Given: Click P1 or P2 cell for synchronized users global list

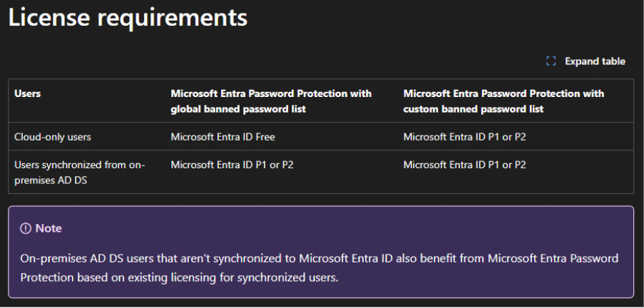Looking at the screenshot, I should click(232, 165).
